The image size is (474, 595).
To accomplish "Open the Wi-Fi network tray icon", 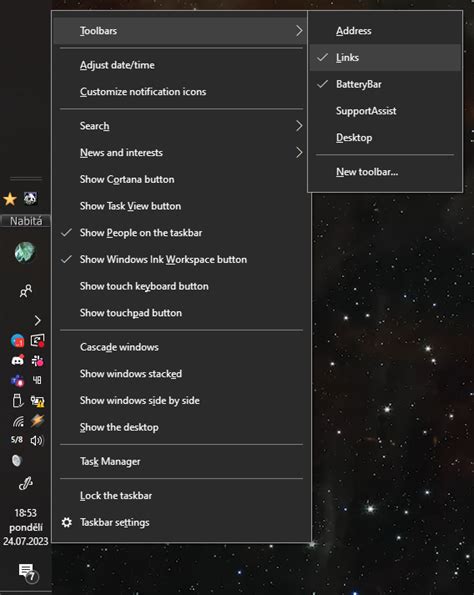I will coord(18,421).
